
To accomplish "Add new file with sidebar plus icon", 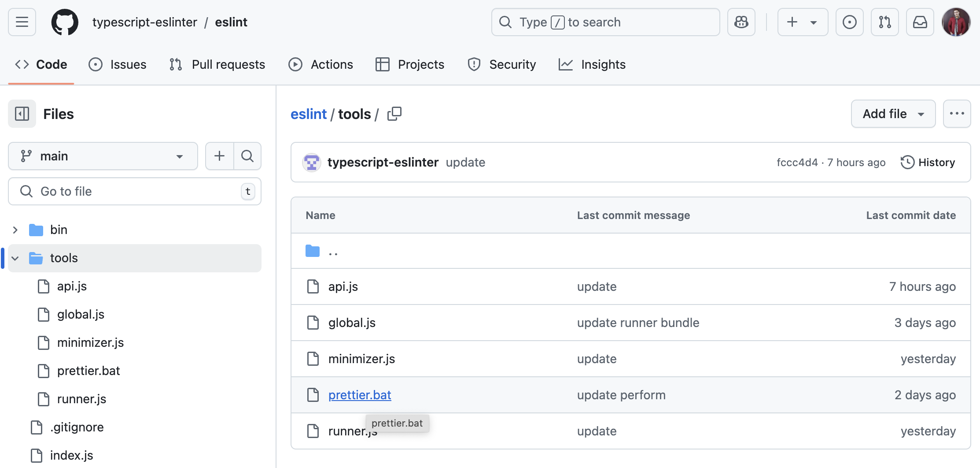I will [219, 156].
